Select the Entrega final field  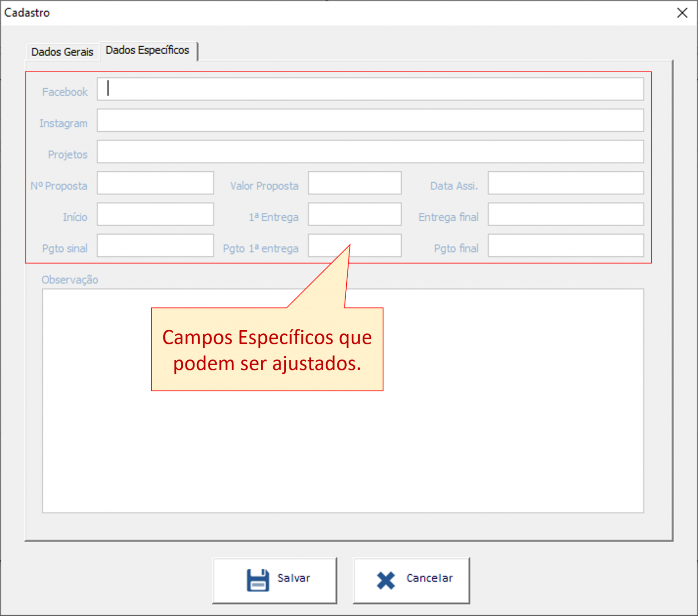(565, 214)
